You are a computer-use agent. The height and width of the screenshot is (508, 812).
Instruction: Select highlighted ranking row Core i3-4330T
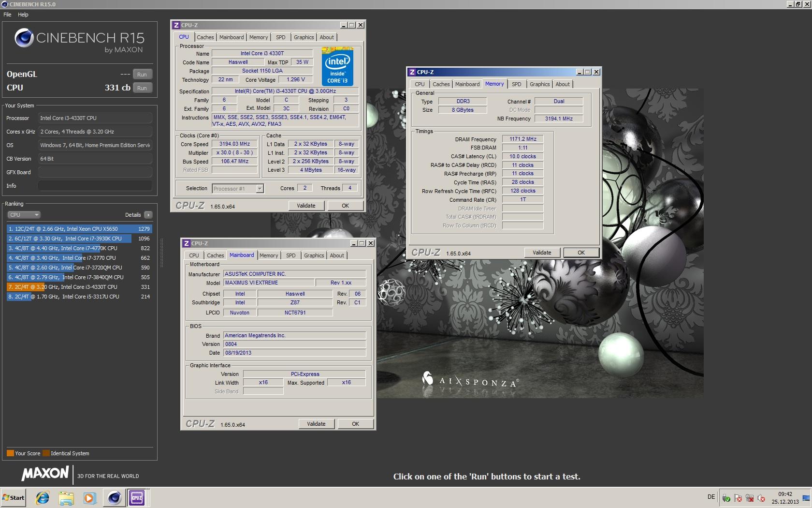(x=79, y=287)
